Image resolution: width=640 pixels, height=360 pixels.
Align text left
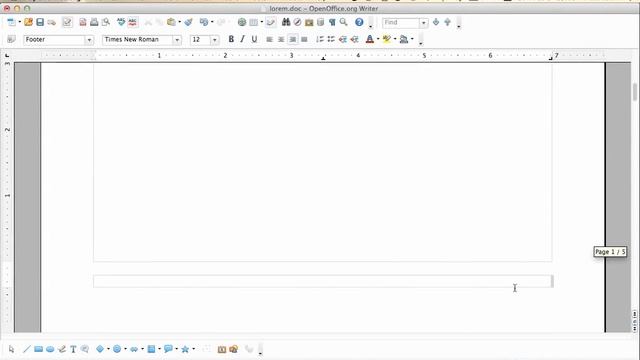click(x=269, y=39)
